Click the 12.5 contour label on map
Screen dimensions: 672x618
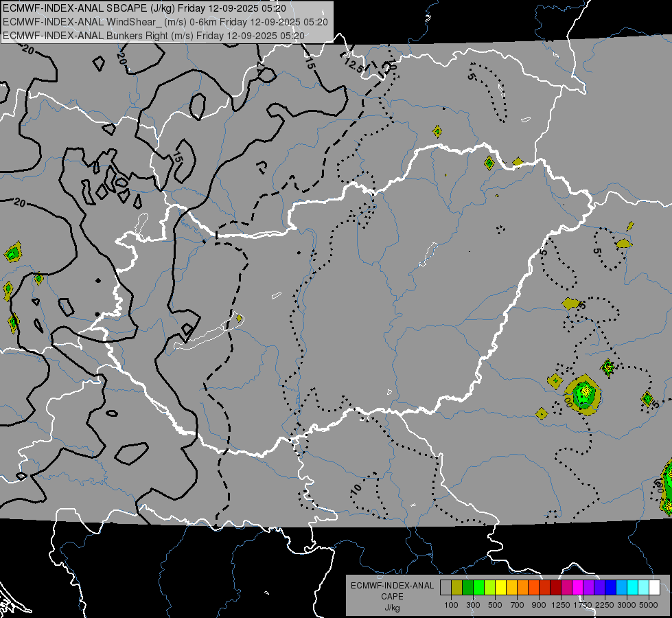353,66
